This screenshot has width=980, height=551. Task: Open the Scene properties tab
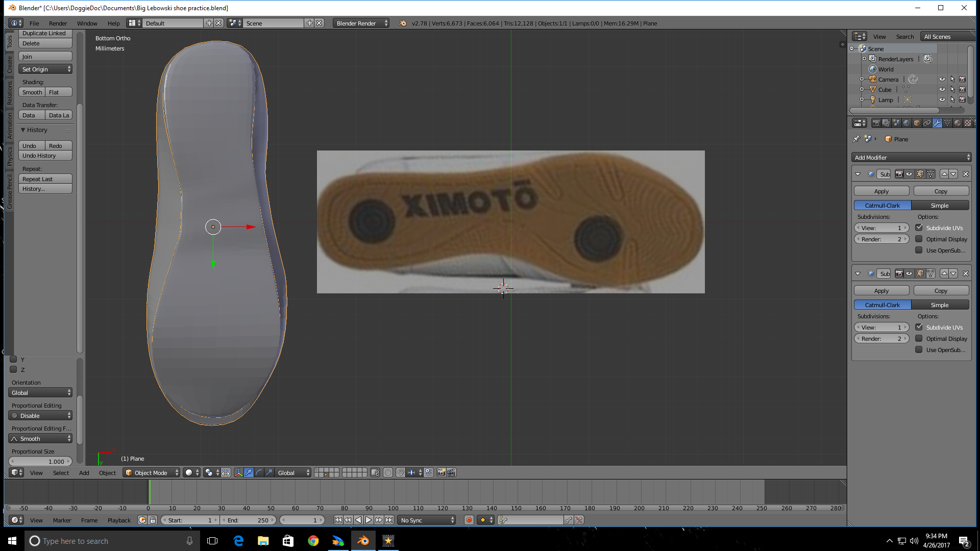click(x=896, y=123)
